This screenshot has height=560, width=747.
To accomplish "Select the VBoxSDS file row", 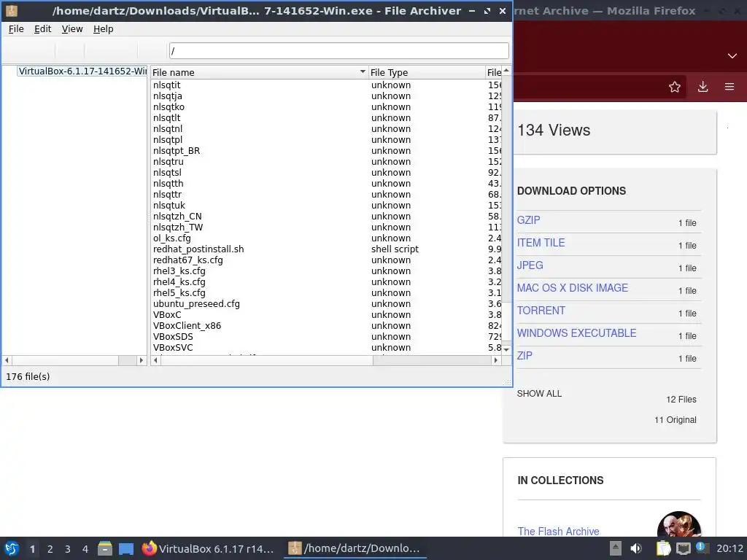I will coord(326,337).
